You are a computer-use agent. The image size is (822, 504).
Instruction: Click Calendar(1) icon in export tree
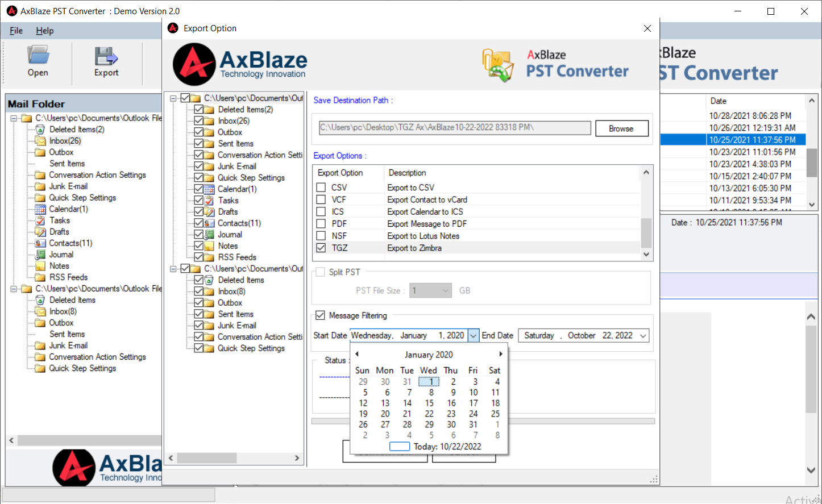point(209,189)
